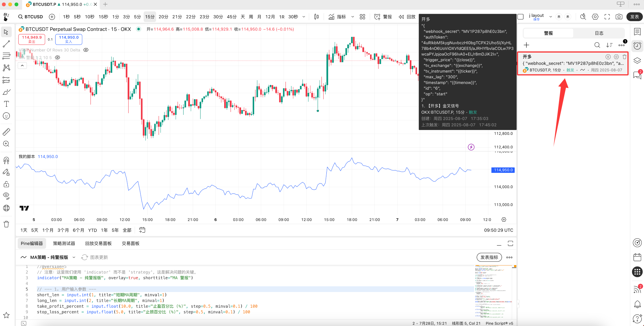Toggle lock all drawing tools
The width and height of the screenshot is (644, 326).
pos(6,184)
